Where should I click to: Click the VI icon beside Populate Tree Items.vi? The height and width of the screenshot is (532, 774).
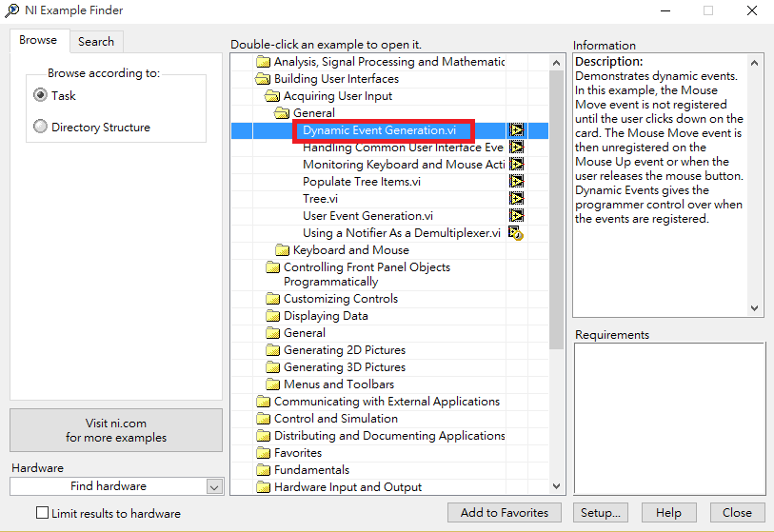[x=516, y=182]
